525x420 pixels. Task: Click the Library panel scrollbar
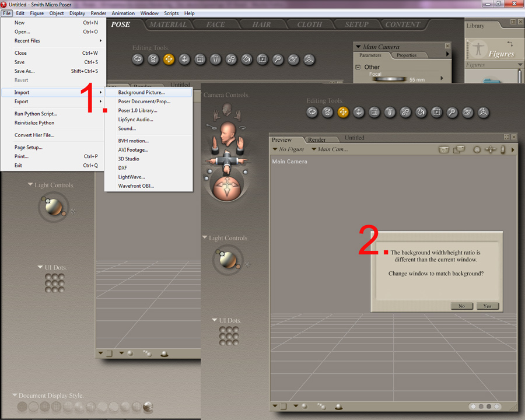pyautogui.click(x=520, y=76)
